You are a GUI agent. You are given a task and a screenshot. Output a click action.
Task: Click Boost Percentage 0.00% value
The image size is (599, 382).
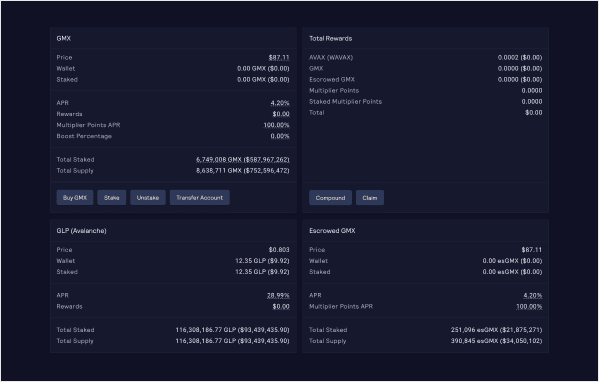click(280, 136)
